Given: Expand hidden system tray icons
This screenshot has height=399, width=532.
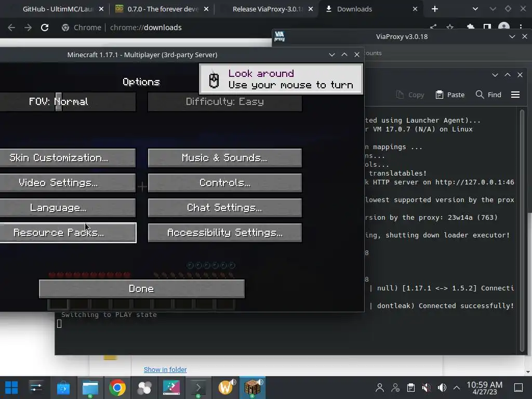Looking at the screenshot, I should click(457, 388).
